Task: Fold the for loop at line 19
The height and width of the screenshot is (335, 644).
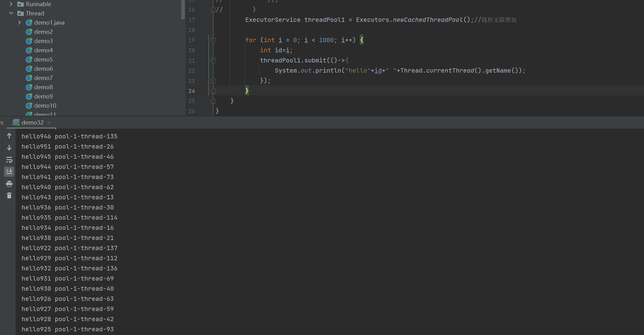Action: [213, 40]
